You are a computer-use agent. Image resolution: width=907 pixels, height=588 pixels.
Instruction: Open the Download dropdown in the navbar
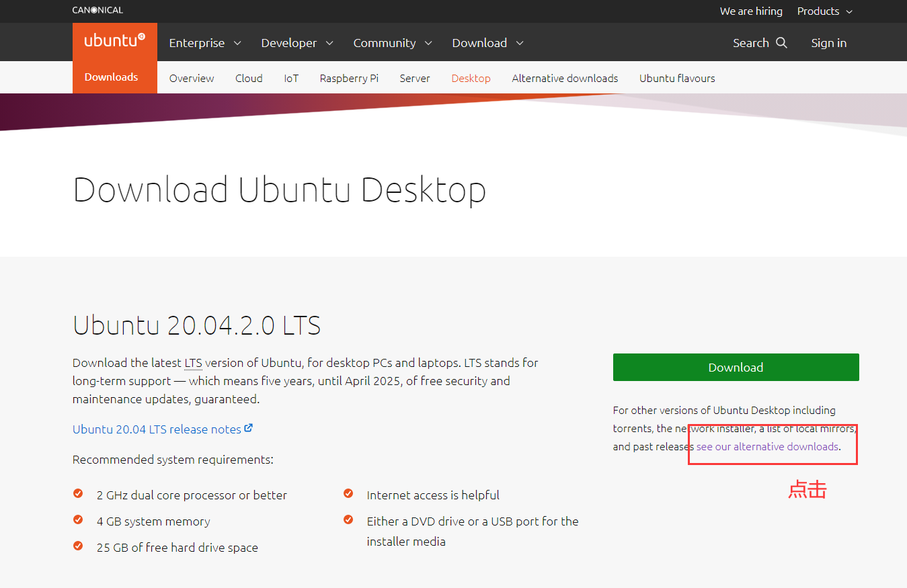tap(487, 42)
